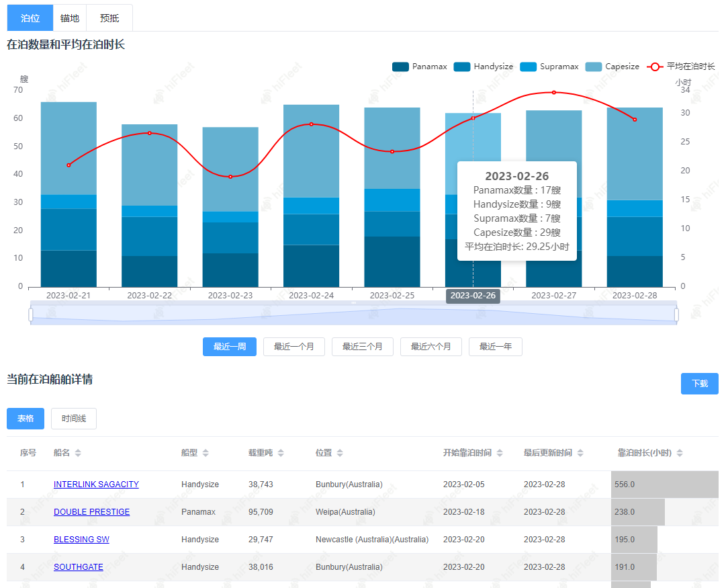728x588 pixels.
Task: Click the 2023-02-24 bar in chart
Action: [311, 202]
